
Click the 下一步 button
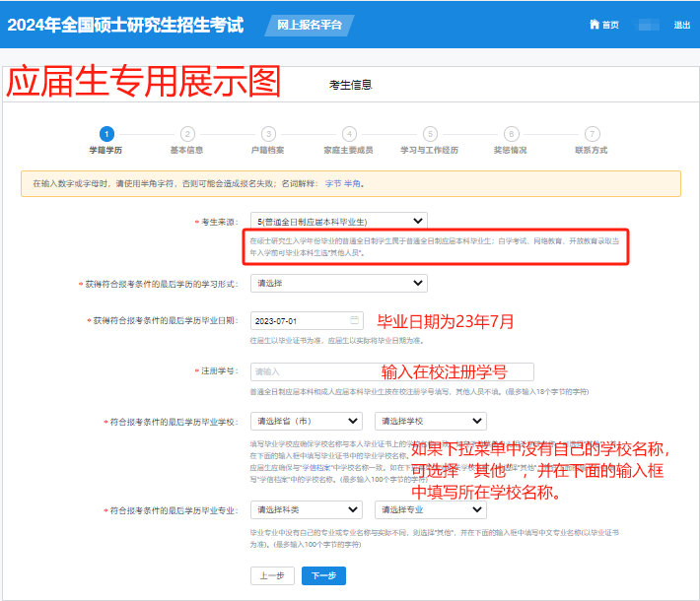point(323,575)
